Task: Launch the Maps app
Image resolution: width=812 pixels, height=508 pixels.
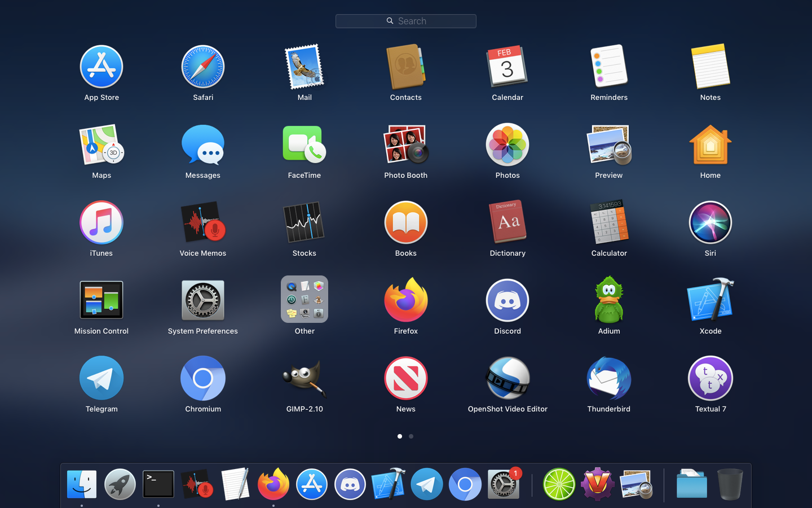Action: [x=101, y=144]
